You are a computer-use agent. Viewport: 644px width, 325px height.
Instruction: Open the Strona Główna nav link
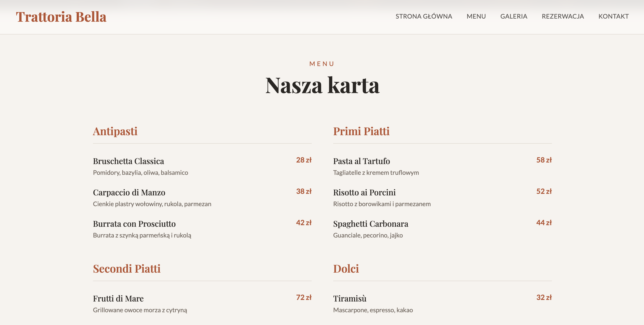[424, 17]
